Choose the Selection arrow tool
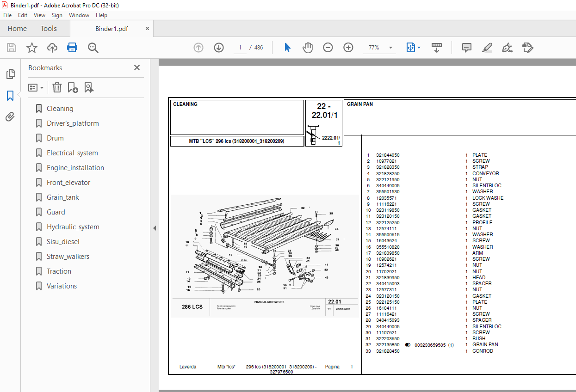 [x=287, y=48]
